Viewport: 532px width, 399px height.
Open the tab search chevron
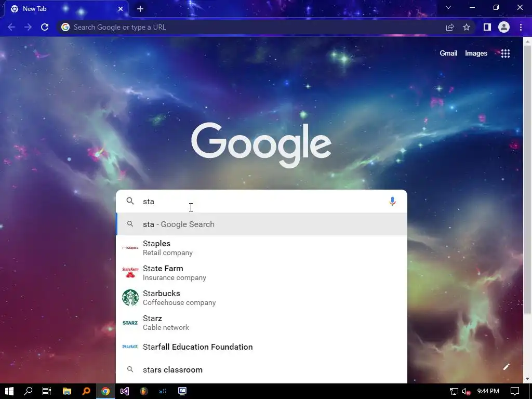[448, 7]
